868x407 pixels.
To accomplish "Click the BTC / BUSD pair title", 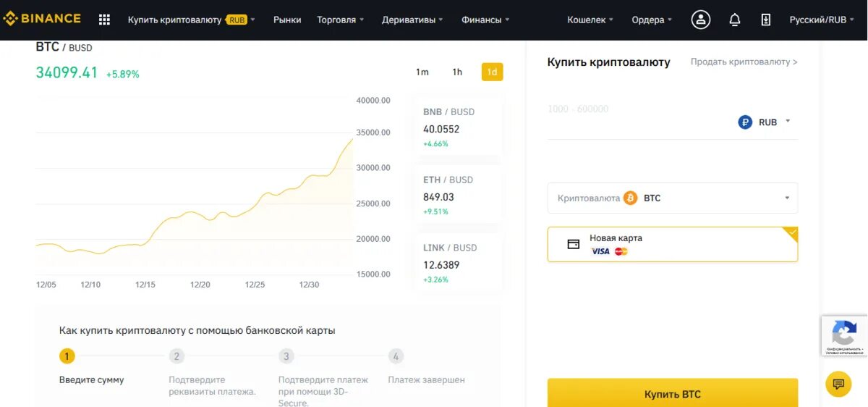I will tap(64, 47).
